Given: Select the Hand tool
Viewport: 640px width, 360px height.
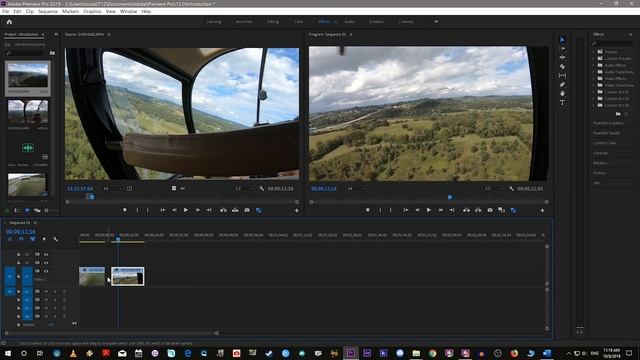Looking at the screenshot, I should 562,93.
